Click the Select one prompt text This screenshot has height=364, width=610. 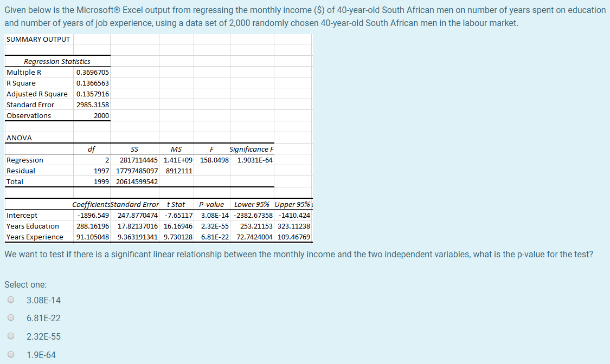point(25,284)
